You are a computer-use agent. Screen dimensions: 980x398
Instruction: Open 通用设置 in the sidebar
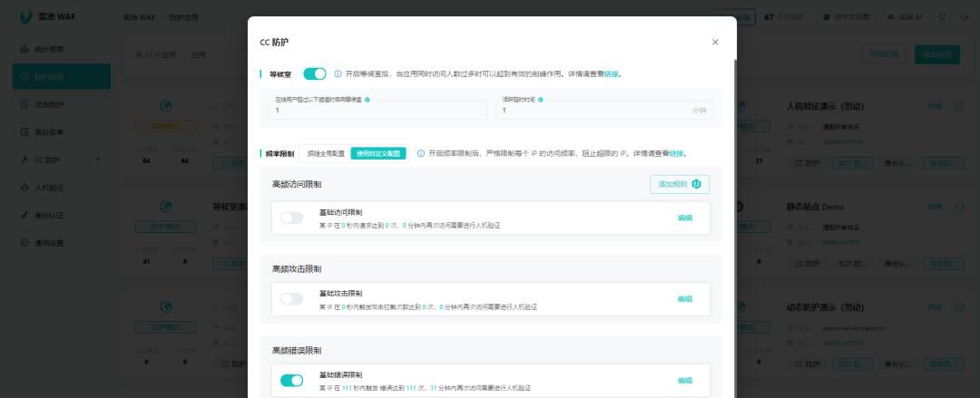[62, 242]
